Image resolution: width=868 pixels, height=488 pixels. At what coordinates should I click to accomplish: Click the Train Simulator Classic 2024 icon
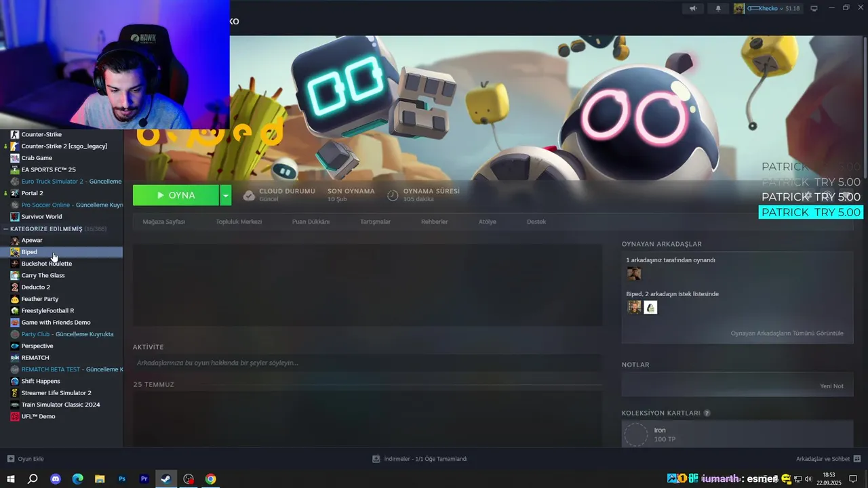(15, 405)
